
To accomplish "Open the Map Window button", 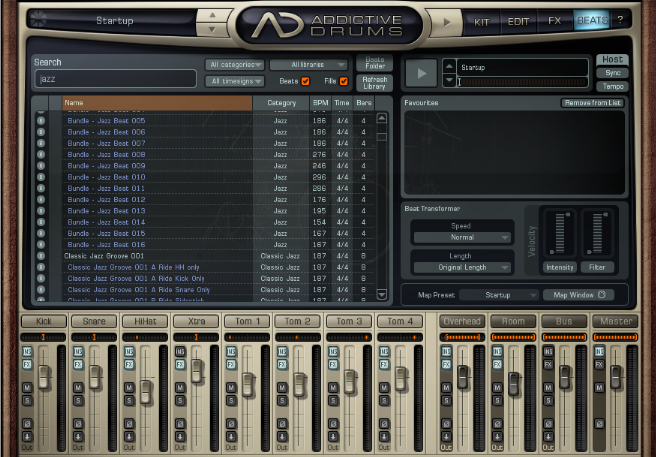I will point(579,295).
